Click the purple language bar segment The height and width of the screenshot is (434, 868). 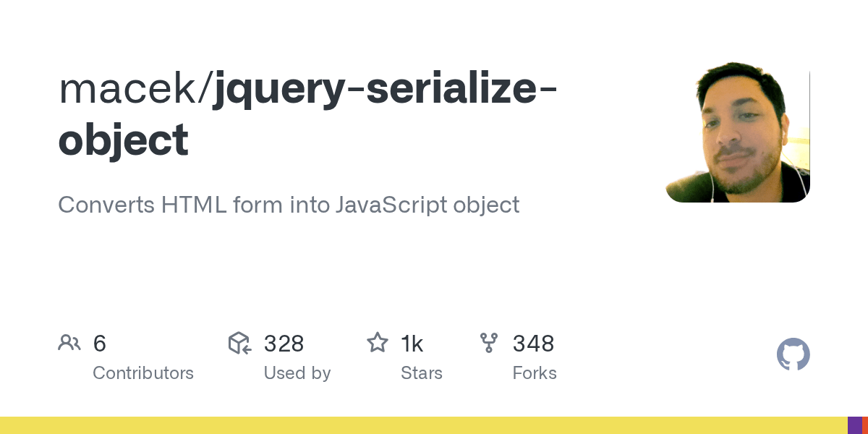tap(854, 425)
